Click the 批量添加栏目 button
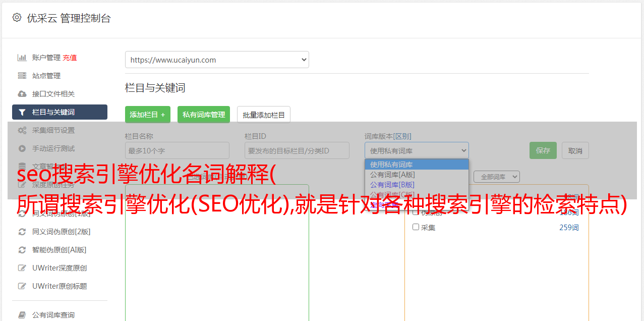Screen dimensions: 644x321 (x=264, y=115)
